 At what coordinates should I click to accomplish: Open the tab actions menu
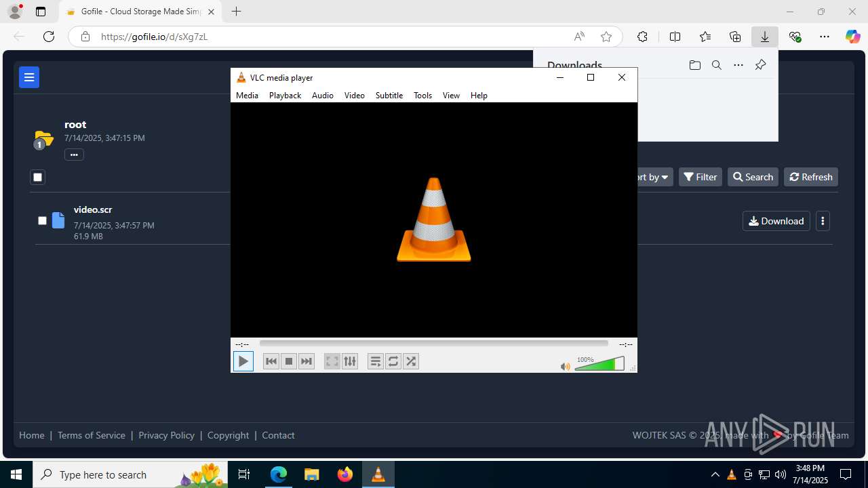tap(41, 12)
